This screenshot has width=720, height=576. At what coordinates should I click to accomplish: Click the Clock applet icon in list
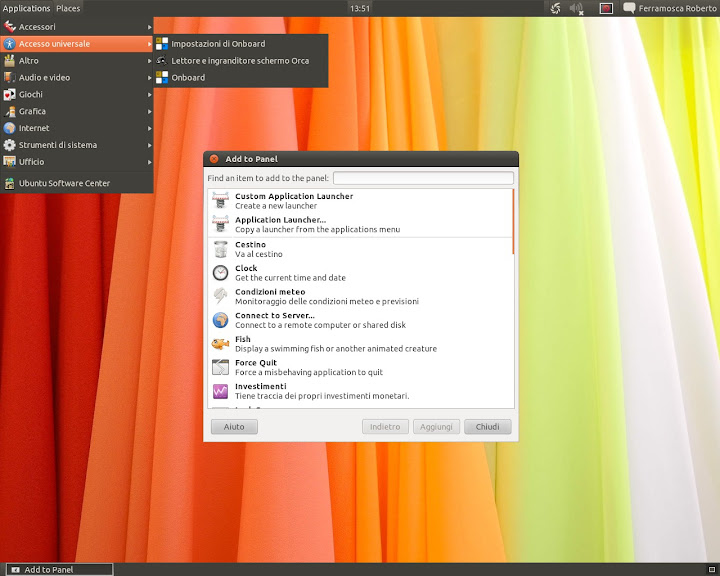click(220, 273)
